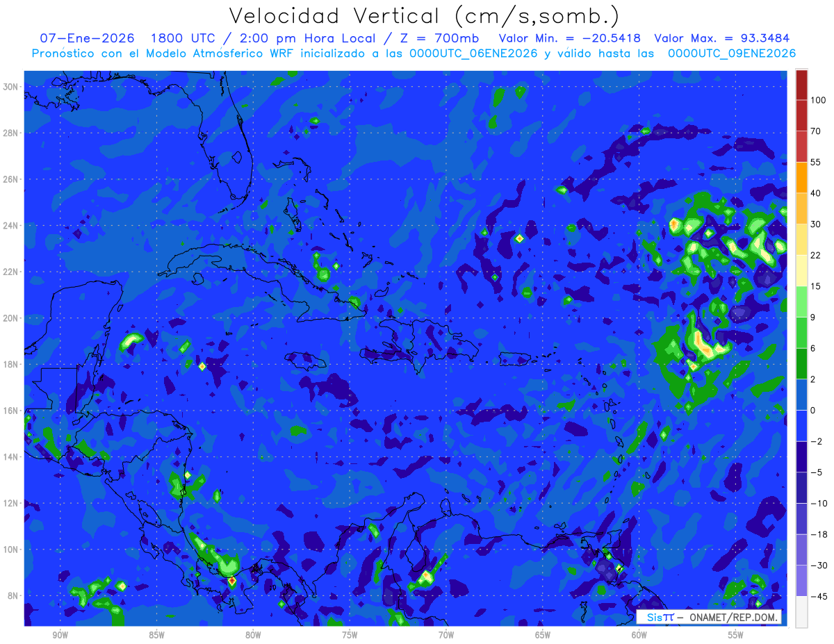Click the 65W longitude axis label
This screenshot has height=644, width=834.
tap(543, 635)
